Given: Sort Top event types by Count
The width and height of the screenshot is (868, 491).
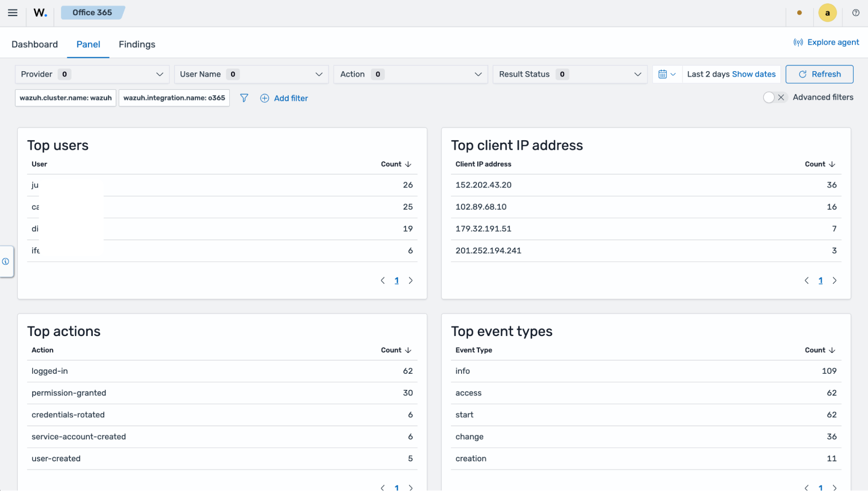Looking at the screenshot, I should click(820, 350).
